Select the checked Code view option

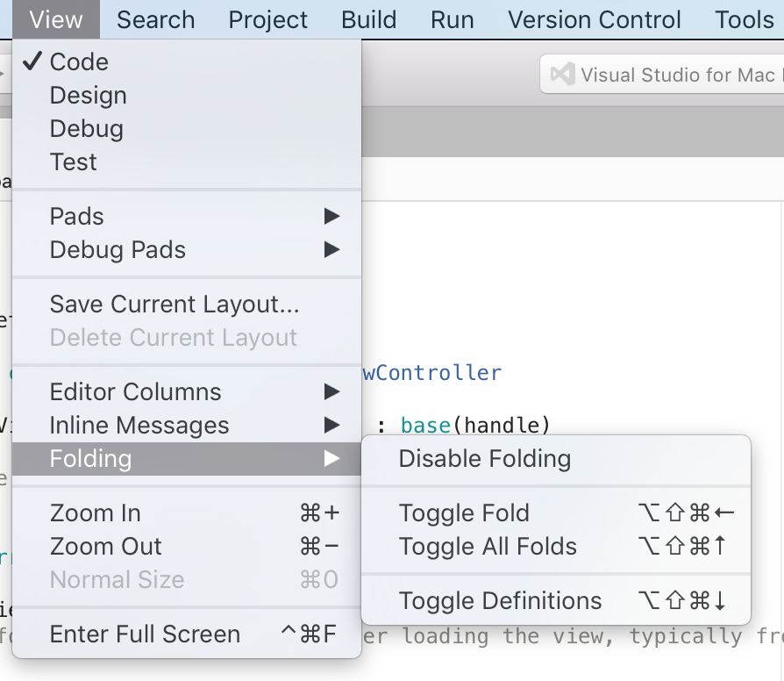pyautogui.click(x=79, y=62)
